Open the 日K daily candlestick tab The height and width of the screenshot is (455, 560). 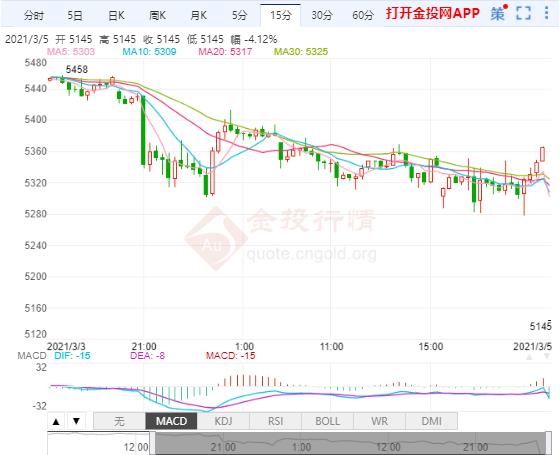(x=116, y=15)
